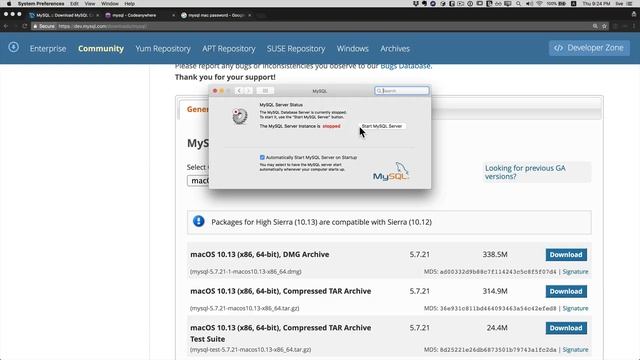This screenshot has height=360, width=640.
Task: Click the 5.7.21 version of the DMG Archive
Action: click(x=420, y=254)
